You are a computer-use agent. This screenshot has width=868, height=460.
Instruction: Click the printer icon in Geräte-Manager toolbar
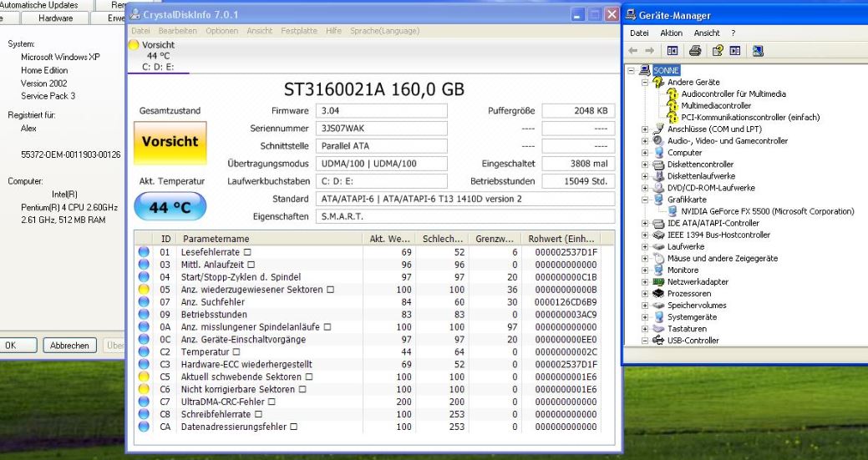tap(695, 51)
